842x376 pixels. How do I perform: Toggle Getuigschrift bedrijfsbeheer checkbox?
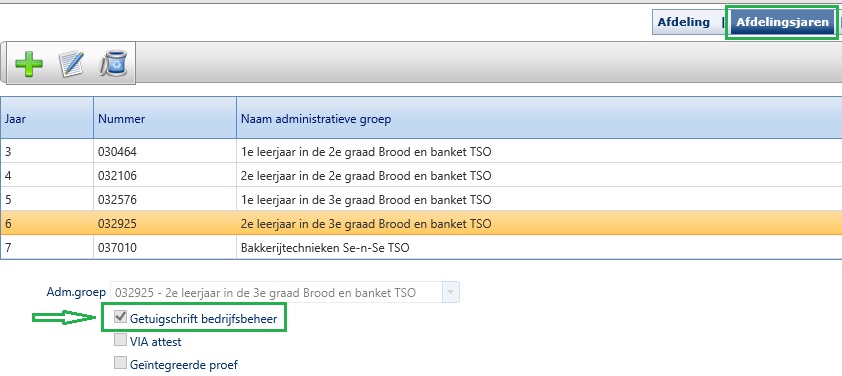point(120,317)
